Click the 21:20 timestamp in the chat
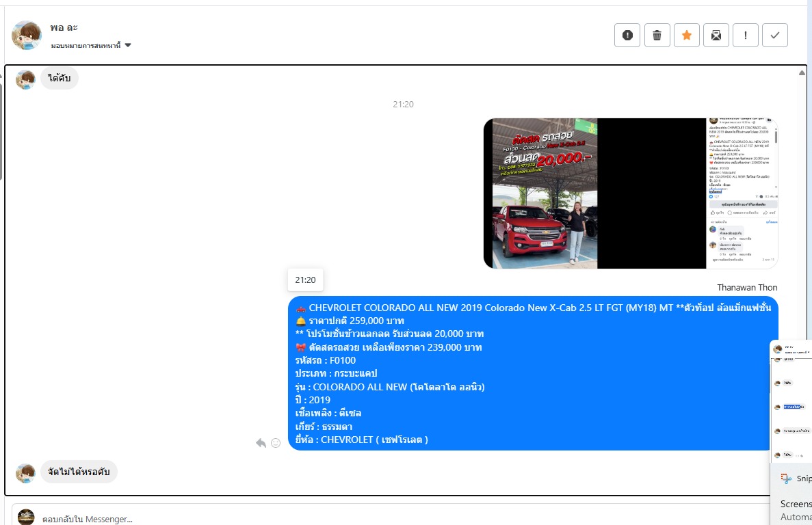The image size is (812, 525). 403,104
